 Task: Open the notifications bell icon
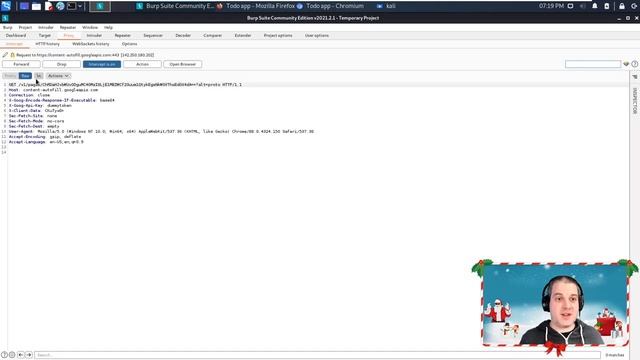click(x=595, y=6)
